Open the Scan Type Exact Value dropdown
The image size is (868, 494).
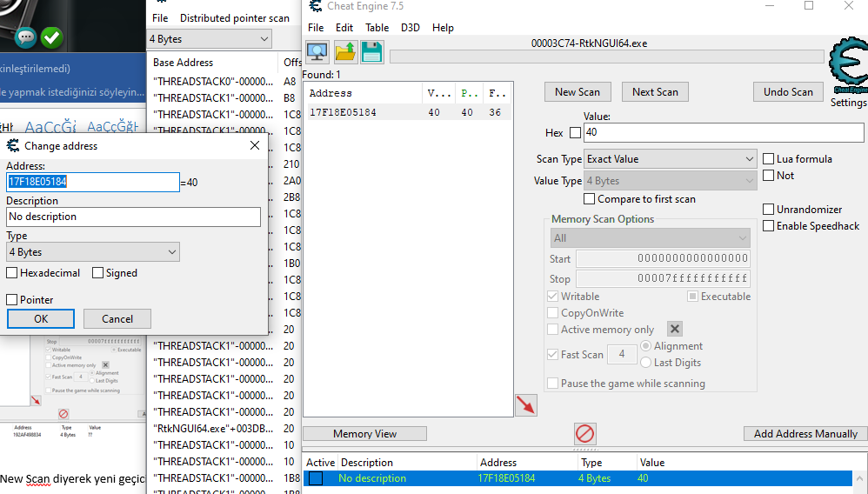click(671, 159)
